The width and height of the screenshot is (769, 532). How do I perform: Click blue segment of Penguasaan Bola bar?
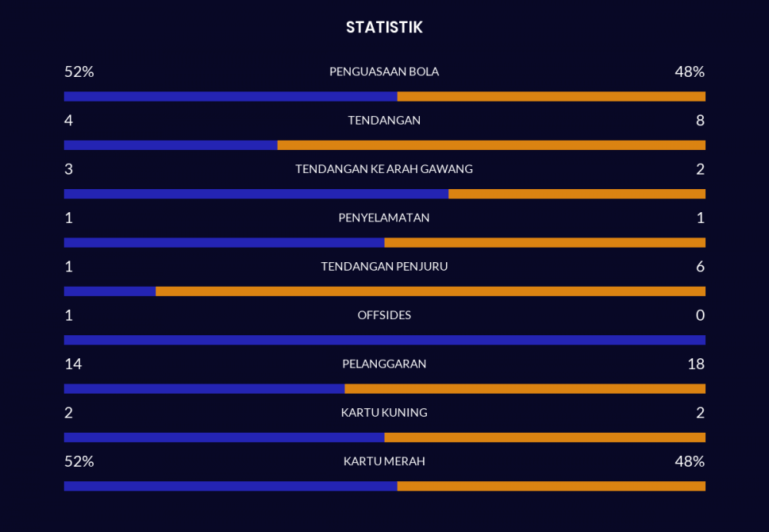231,97
